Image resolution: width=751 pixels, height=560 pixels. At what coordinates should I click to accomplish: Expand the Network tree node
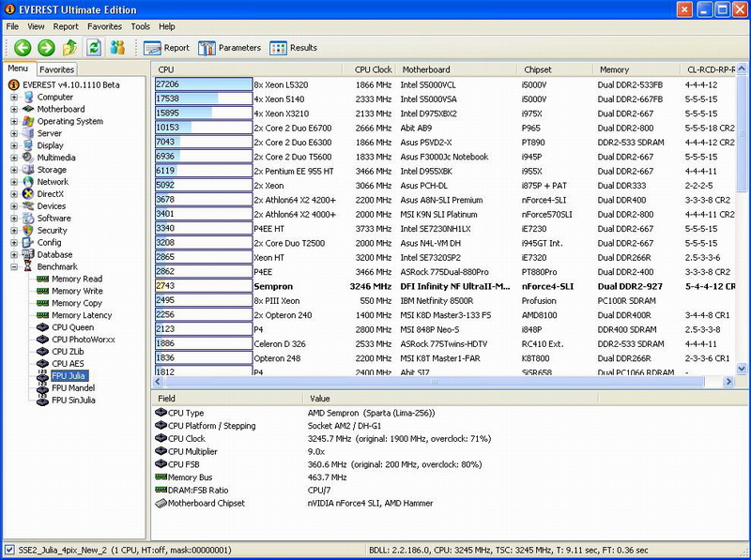coord(14,182)
